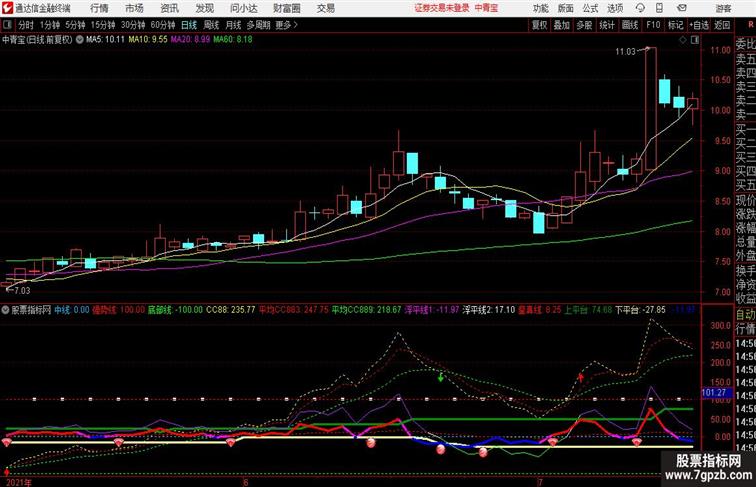The height and width of the screenshot is (487, 756).
Task: Click the tall limit-up candlestick near 11.03
Action: coord(651,108)
